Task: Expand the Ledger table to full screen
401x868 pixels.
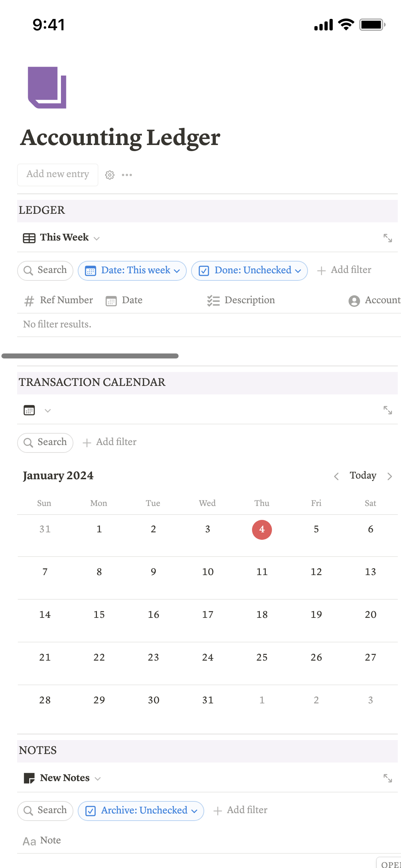Action: (387, 238)
